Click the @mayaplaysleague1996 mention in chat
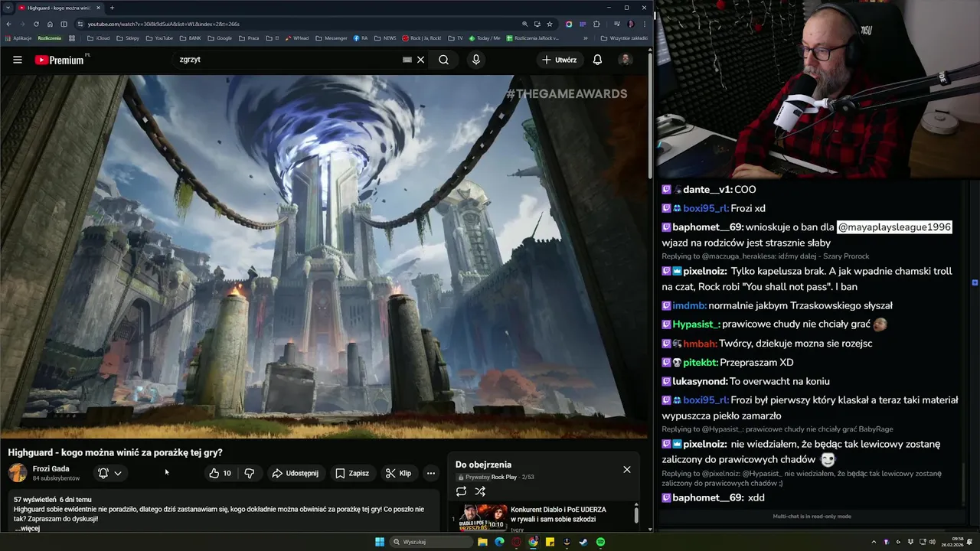 (x=894, y=227)
